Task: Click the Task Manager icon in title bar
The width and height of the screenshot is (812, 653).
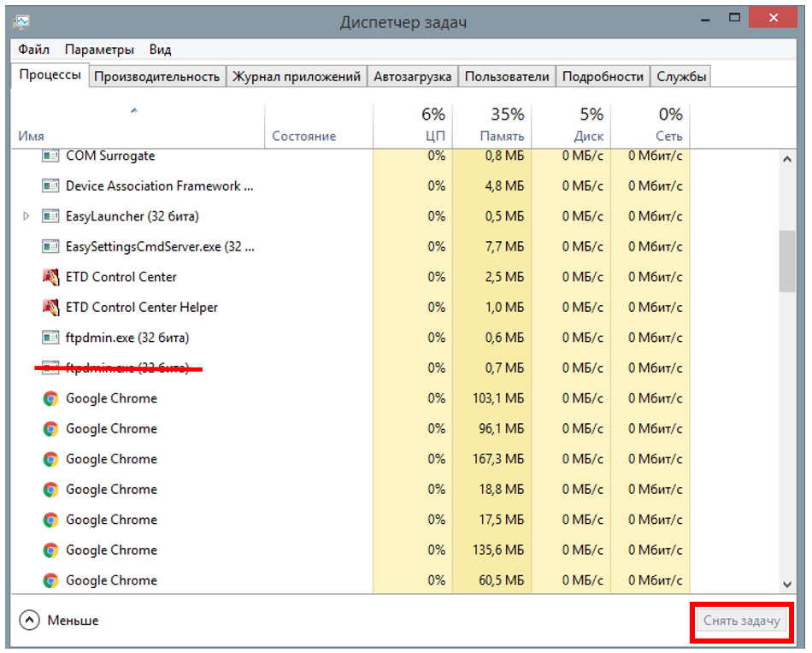Action: [23, 19]
